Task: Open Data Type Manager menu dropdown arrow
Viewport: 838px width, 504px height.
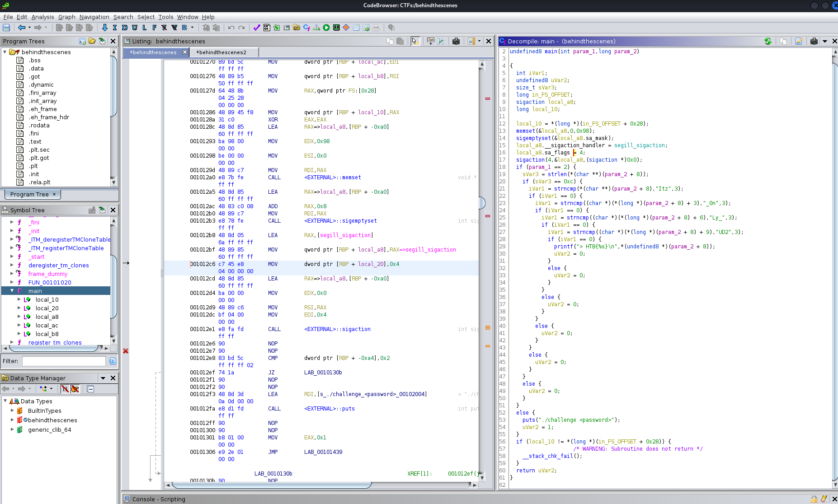Action: click(103, 378)
